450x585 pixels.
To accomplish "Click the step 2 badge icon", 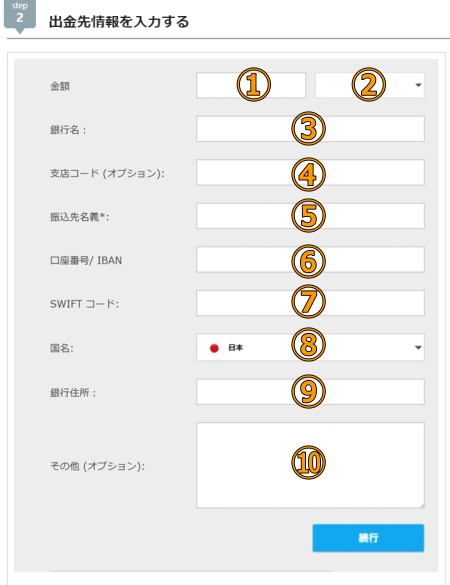I will coord(19,16).
